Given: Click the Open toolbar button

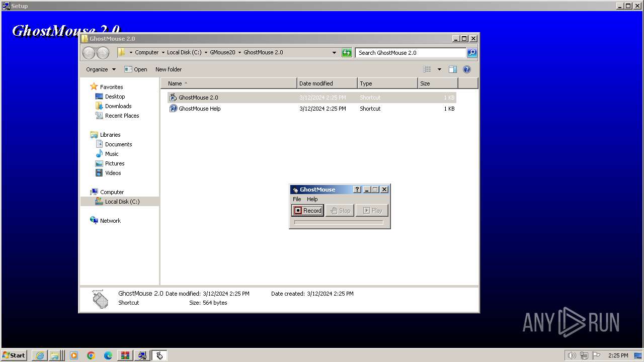Looking at the screenshot, I should pyautogui.click(x=136, y=69).
